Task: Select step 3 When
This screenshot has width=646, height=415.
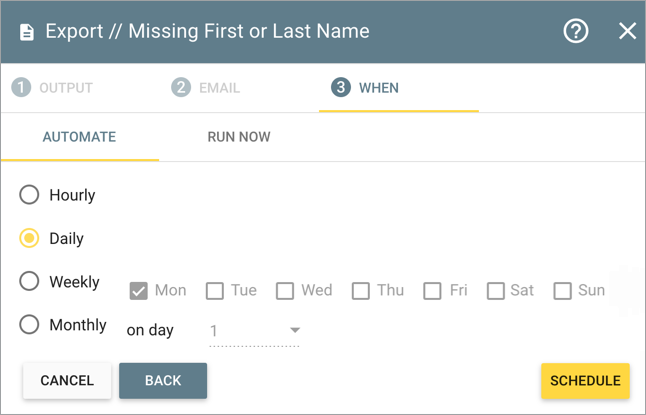Action: [x=366, y=88]
